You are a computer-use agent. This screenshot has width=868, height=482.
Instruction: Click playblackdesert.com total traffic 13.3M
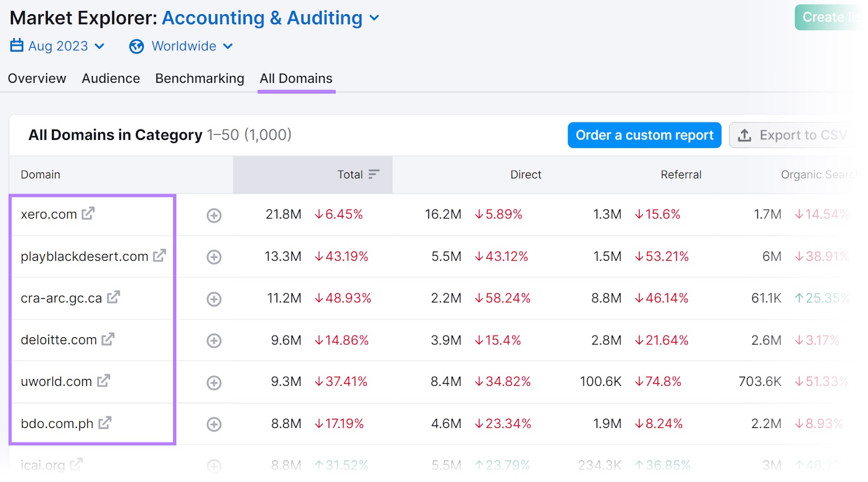coord(283,256)
